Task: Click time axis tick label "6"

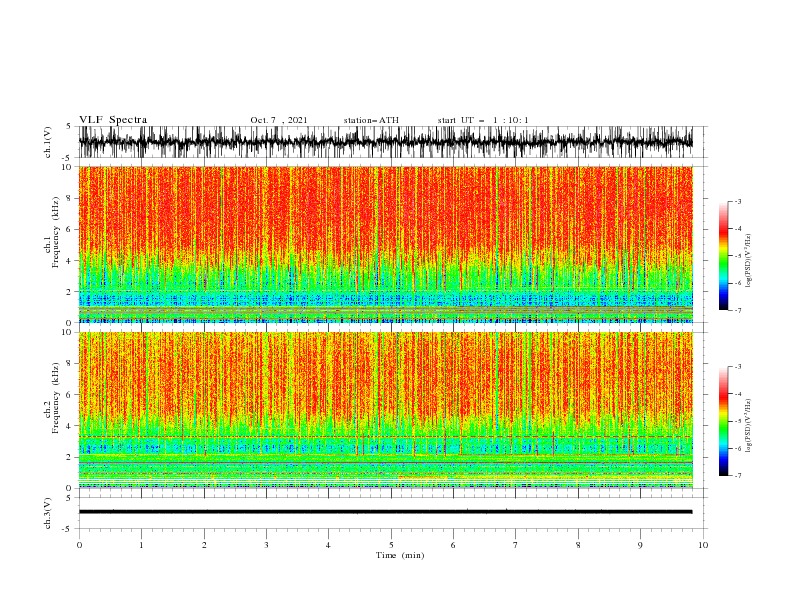Action: (x=453, y=545)
